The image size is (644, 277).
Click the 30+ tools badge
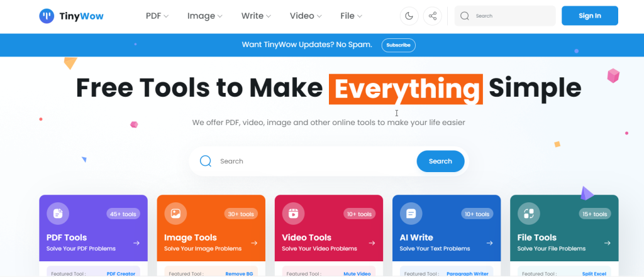(241, 214)
